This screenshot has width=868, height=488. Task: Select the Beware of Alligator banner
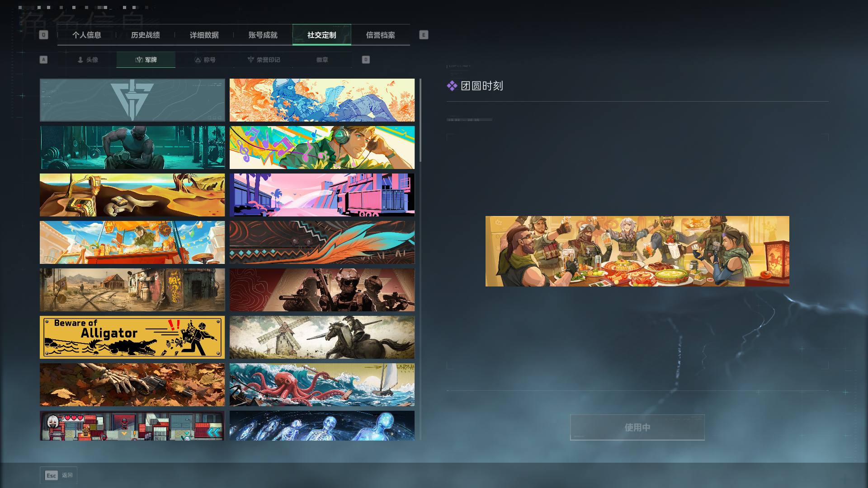[132, 337]
